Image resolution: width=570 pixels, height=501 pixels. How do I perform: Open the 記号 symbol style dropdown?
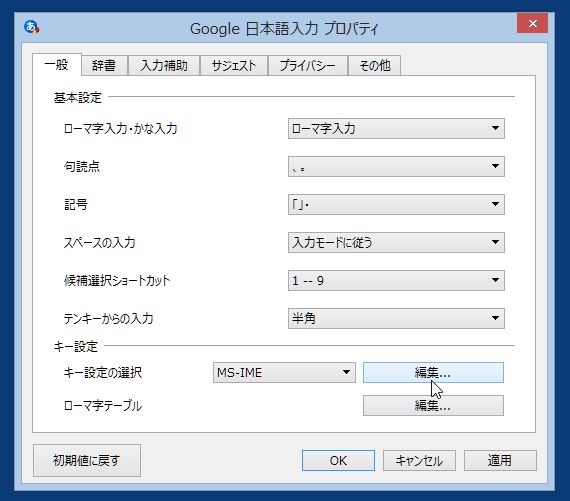pyautogui.click(x=396, y=204)
